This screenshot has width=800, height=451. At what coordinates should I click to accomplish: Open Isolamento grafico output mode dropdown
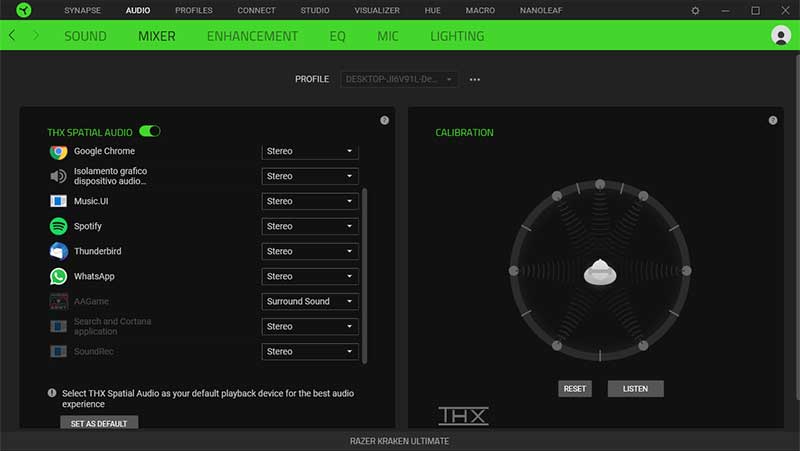(310, 176)
